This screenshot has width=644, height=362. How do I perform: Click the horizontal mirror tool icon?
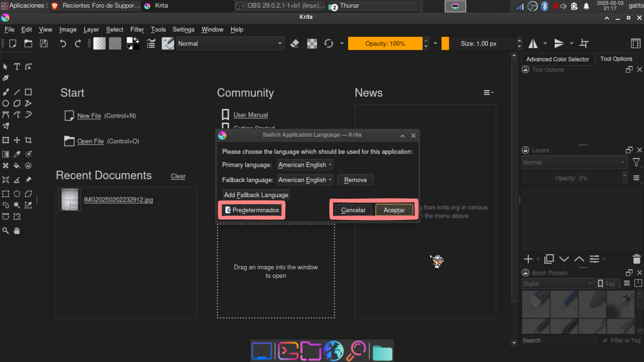pyautogui.click(x=533, y=44)
